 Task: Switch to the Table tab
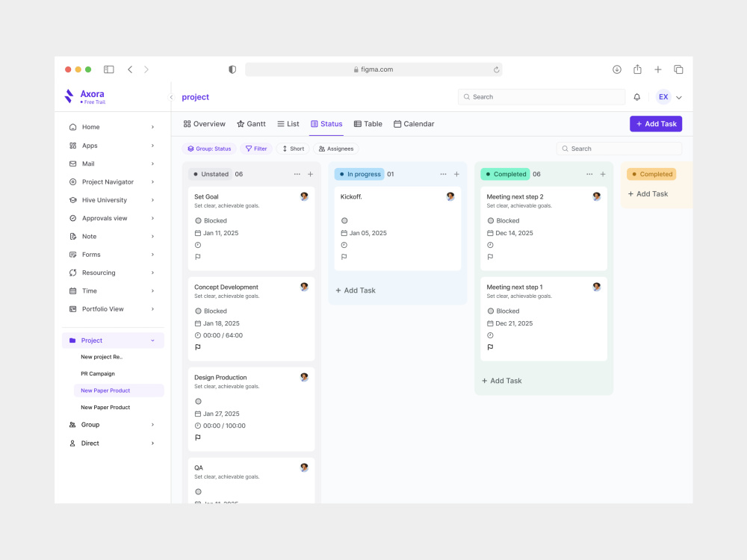[x=368, y=124]
